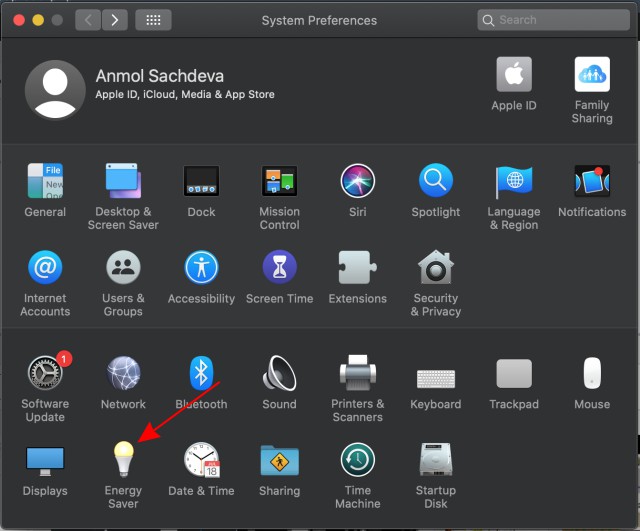
Task: Open Printers & Scanners preferences
Action: (x=358, y=373)
